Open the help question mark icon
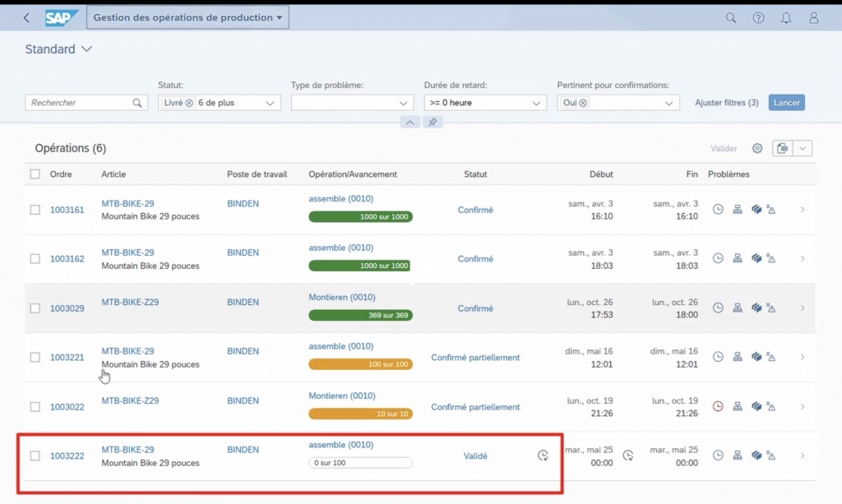Screen dimensions: 842x504 [758, 17]
